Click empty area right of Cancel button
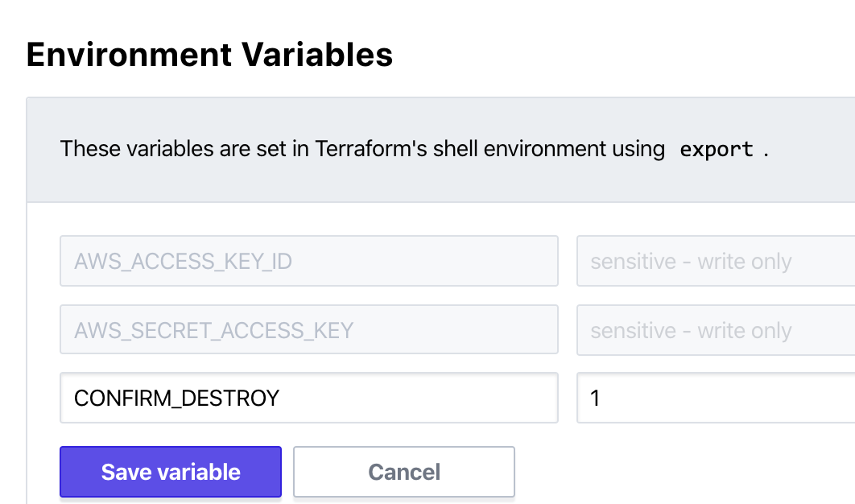This screenshot has height=504, width=855. (684, 472)
